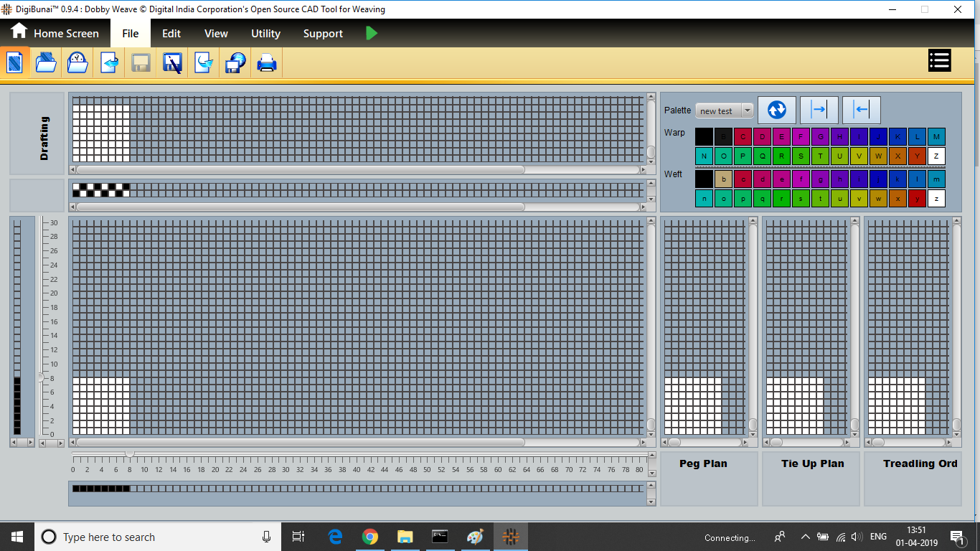The width and height of the screenshot is (980, 551).
Task: Open the Support menu
Action: point(323,34)
